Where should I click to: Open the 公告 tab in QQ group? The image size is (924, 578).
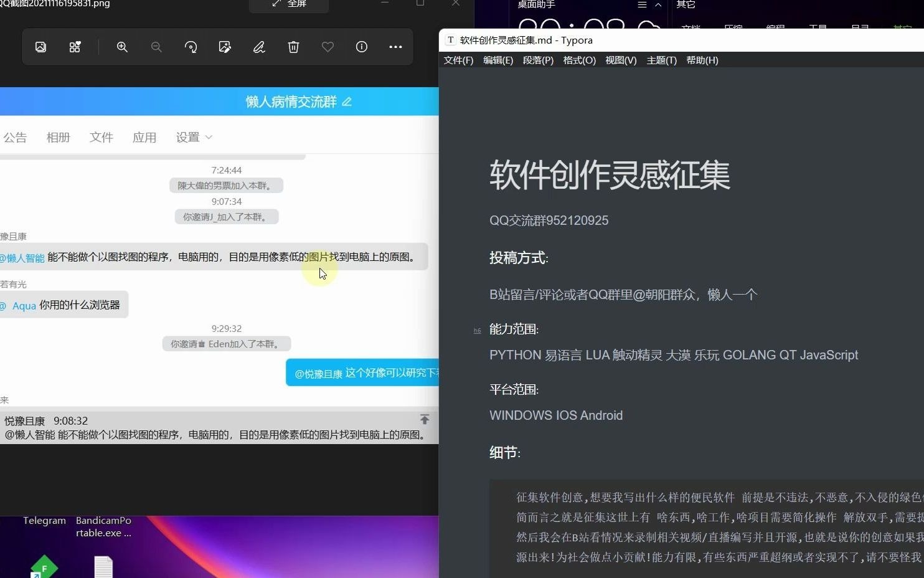[15, 137]
